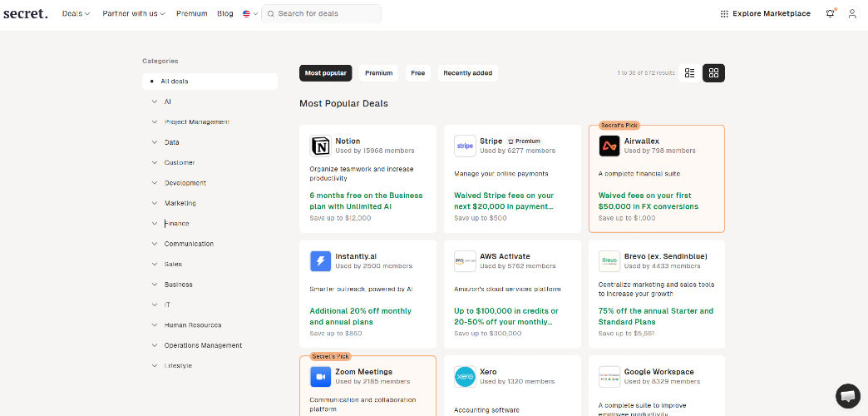Select the Recently added filter tab
The width and height of the screenshot is (868, 416).
pyautogui.click(x=468, y=73)
